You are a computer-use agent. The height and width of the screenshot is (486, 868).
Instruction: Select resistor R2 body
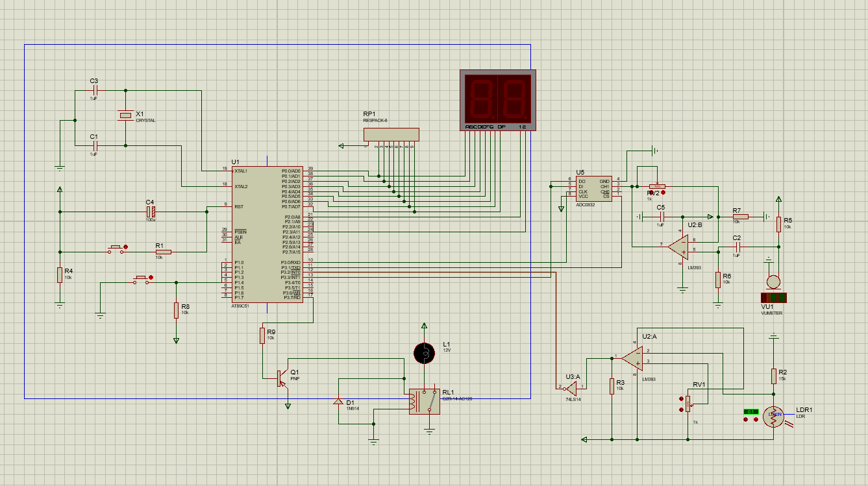tap(774, 376)
